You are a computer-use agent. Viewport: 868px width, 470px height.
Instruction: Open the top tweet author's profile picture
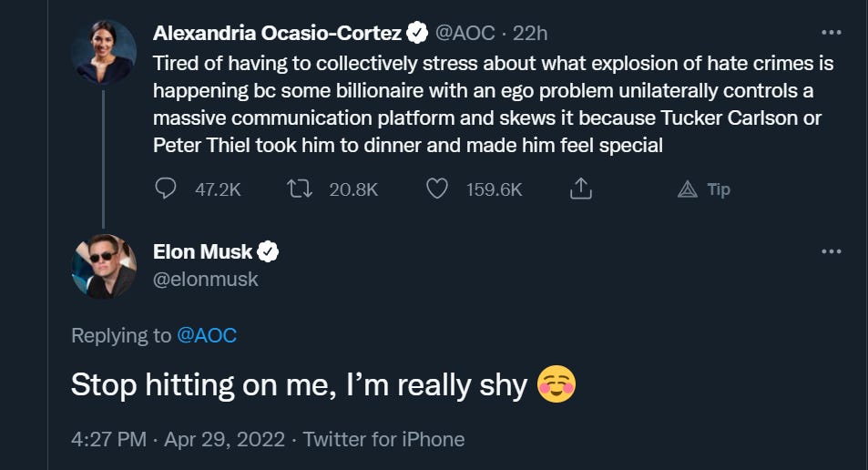104,51
